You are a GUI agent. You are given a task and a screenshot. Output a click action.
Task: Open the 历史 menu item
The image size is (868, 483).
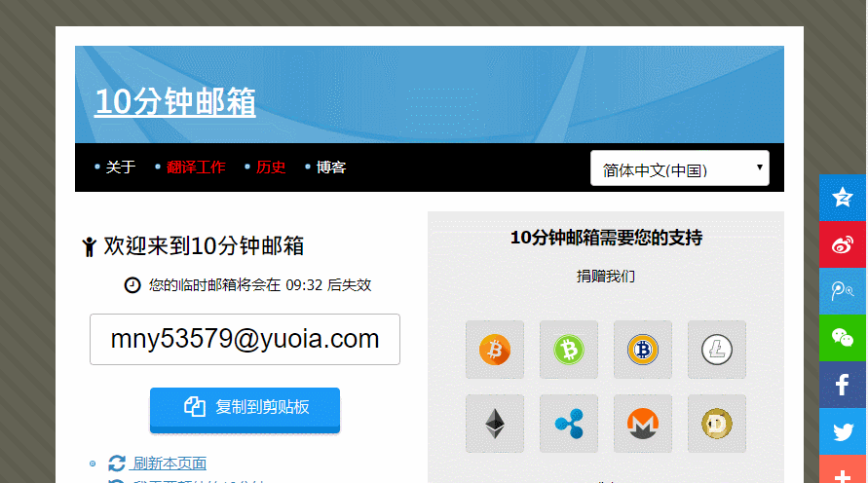point(271,167)
